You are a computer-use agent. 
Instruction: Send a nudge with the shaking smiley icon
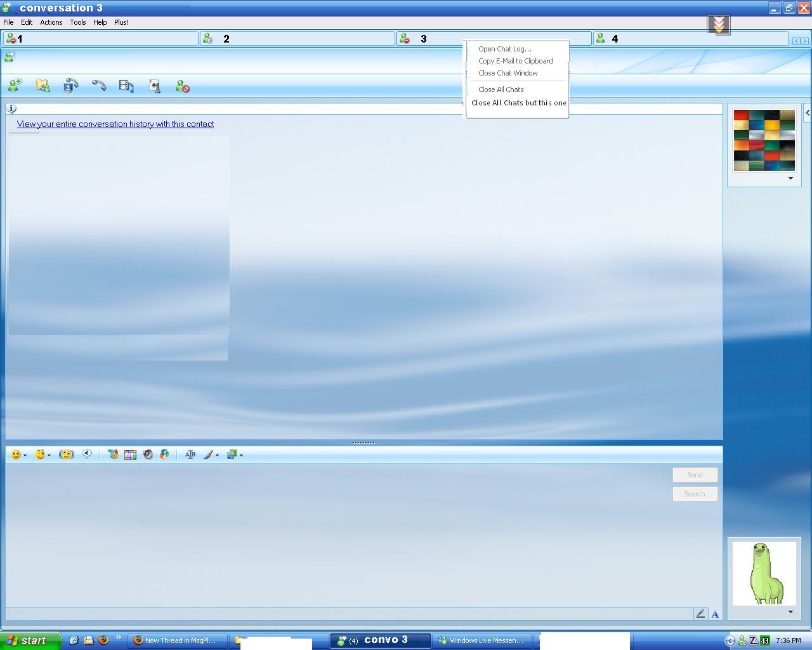pyautogui.click(x=67, y=454)
